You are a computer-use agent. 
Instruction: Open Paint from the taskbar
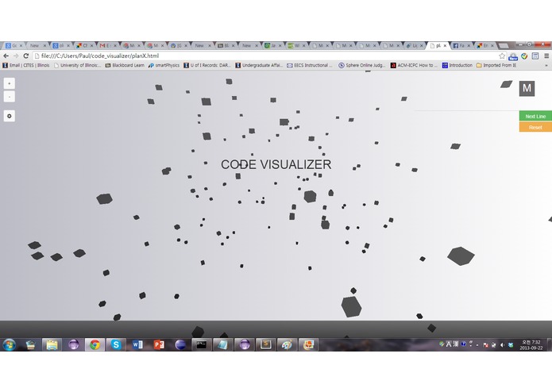(287, 345)
